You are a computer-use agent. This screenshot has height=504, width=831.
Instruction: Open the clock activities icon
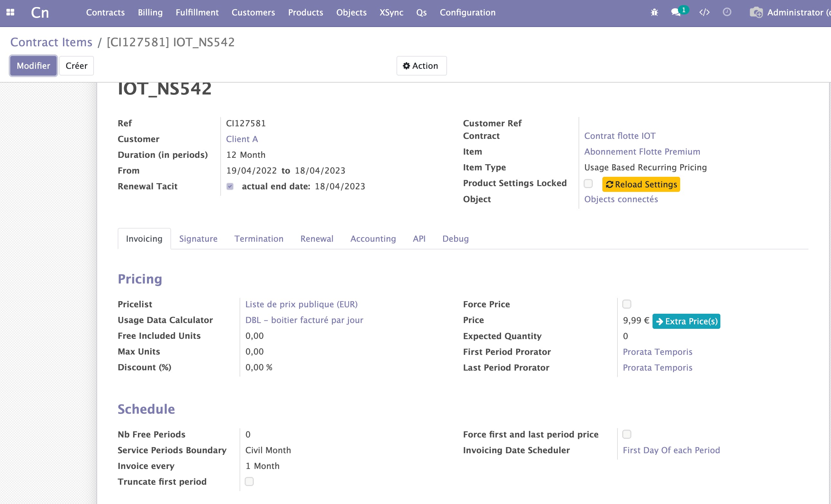click(x=727, y=13)
